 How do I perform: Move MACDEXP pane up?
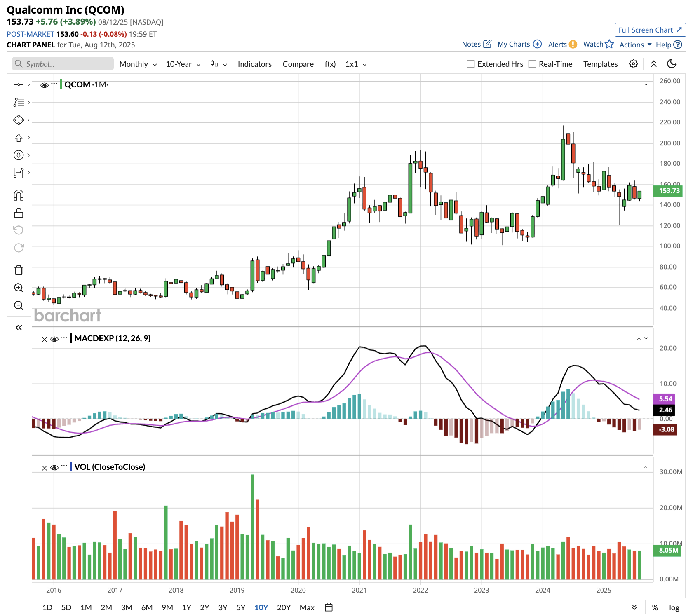[x=639, y=339]
